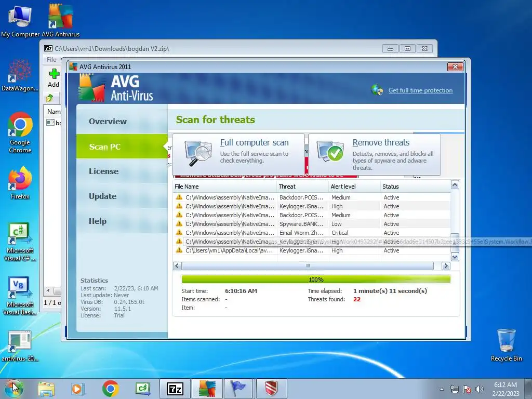Open Windows Media Player taskbar icon
This screenshot has height=399, width=532.
(78, 389)
